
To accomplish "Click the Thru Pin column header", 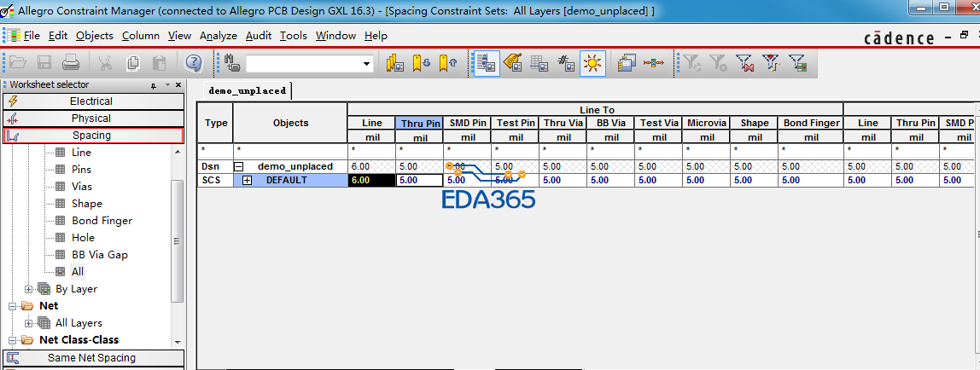I will tap(419, 124).
